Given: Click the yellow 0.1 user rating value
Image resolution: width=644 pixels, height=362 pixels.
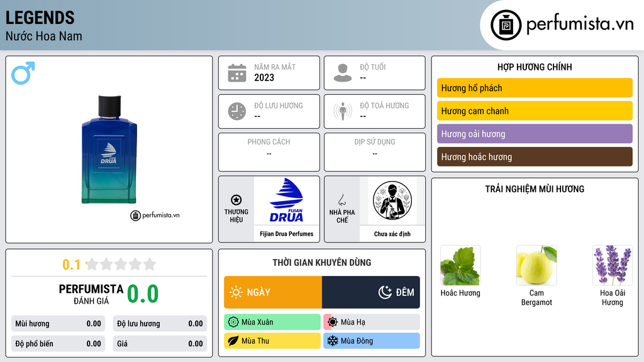Looking at the screenshot, I should [71, 265].
